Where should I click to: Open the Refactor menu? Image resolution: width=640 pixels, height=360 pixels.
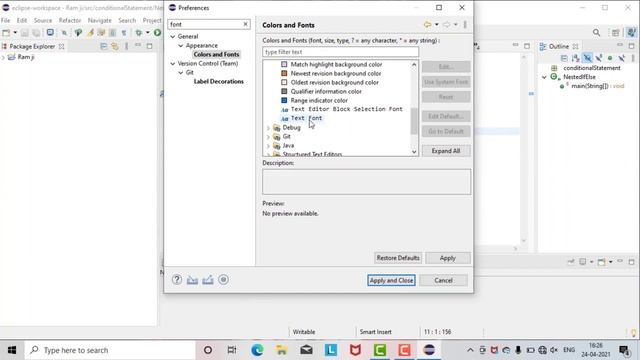click(70, 20)
